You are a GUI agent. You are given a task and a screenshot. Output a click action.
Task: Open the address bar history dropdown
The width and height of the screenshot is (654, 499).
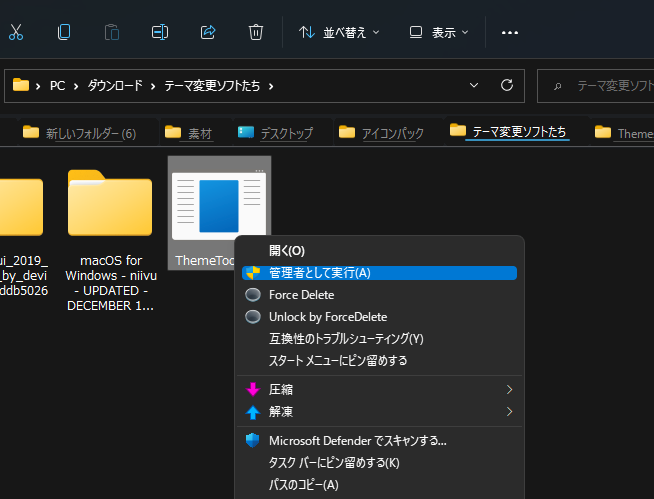point(474,86)
